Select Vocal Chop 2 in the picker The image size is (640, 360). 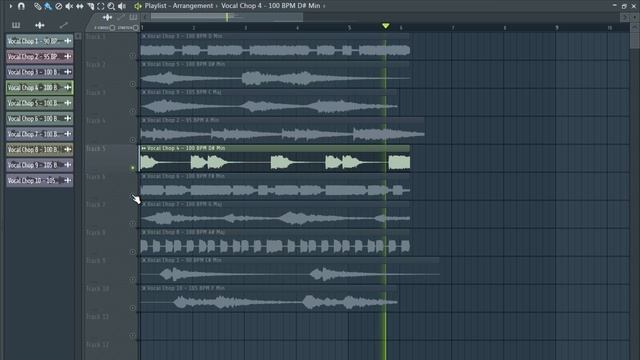pyautogui.click(x=40, y=57)
